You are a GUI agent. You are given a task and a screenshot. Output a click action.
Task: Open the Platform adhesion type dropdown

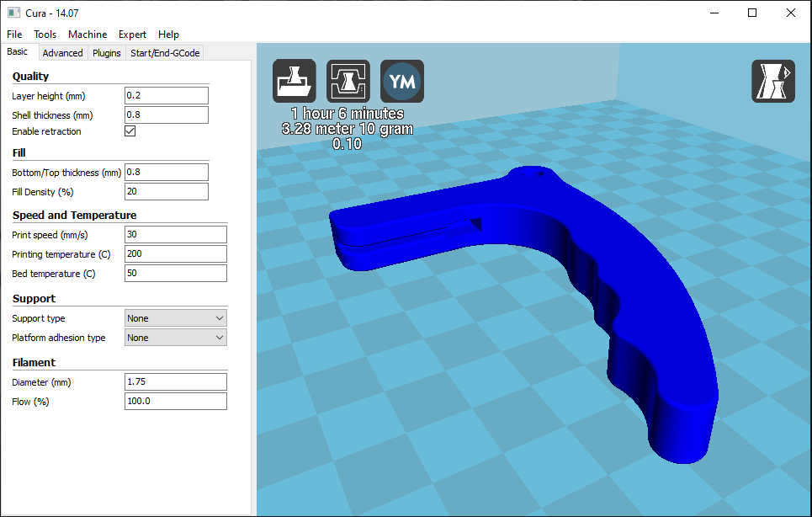[175, 337]
